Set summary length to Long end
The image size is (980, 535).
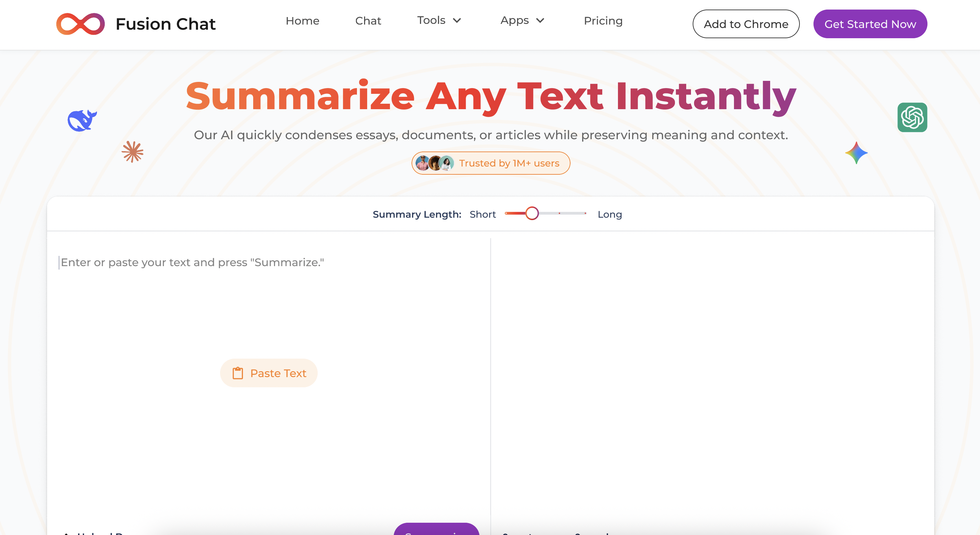(x=585, y=214)
